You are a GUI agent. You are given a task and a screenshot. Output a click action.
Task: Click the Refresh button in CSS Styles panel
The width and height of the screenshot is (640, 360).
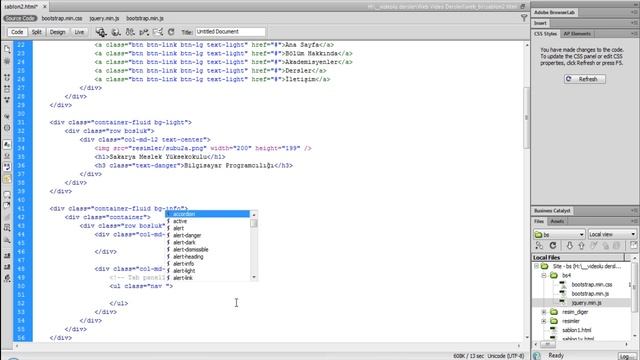point(584,79)
